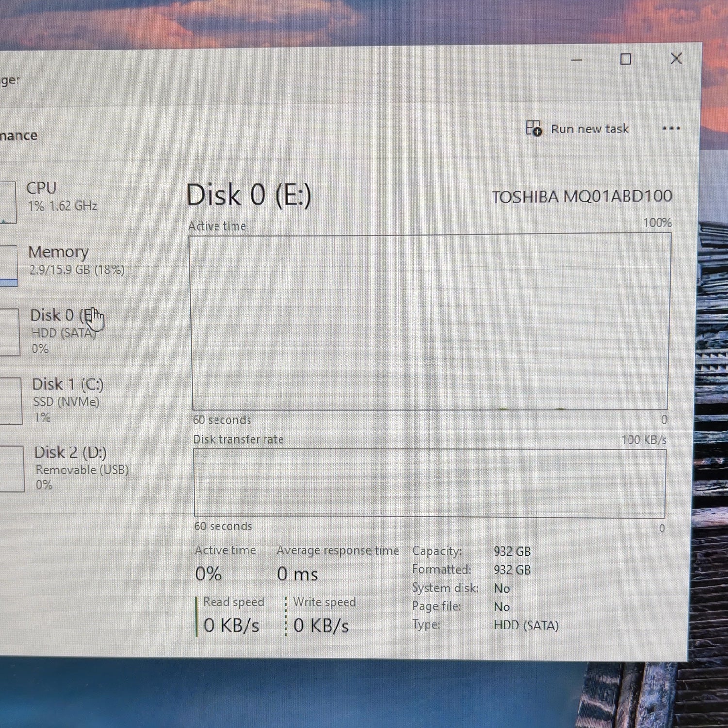Click the Disk 0 (E:) heading
Viewport: 728px width, 728px height.
click(x=249, y=196)
